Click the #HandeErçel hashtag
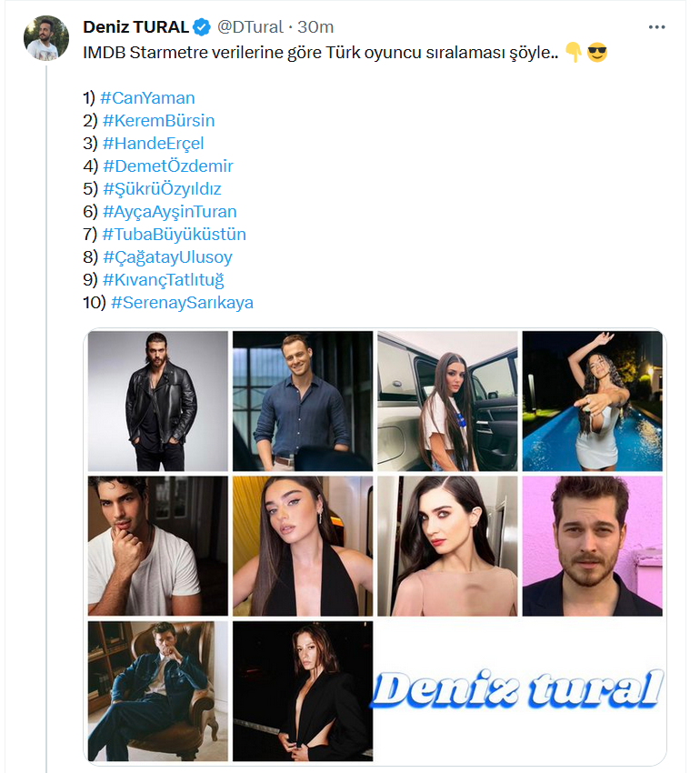Viewport: 700px width, 773px height. click(x=153, y=144)
